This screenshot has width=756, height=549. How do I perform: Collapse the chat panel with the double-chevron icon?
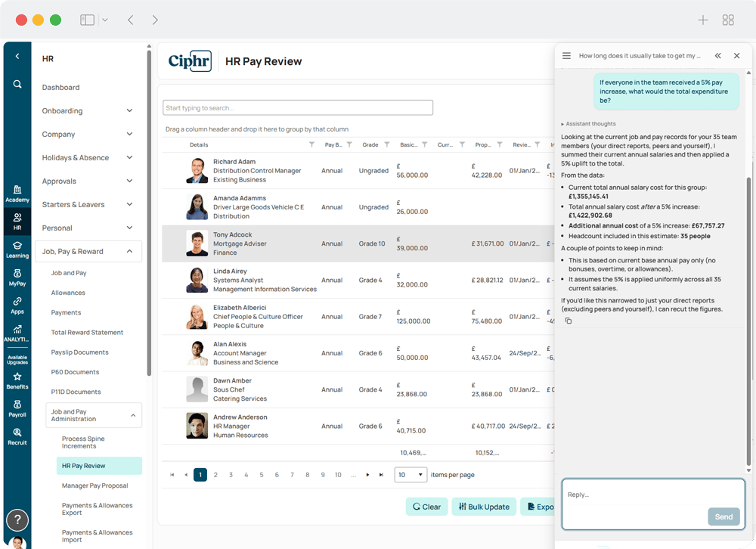[x=718, y=56]
